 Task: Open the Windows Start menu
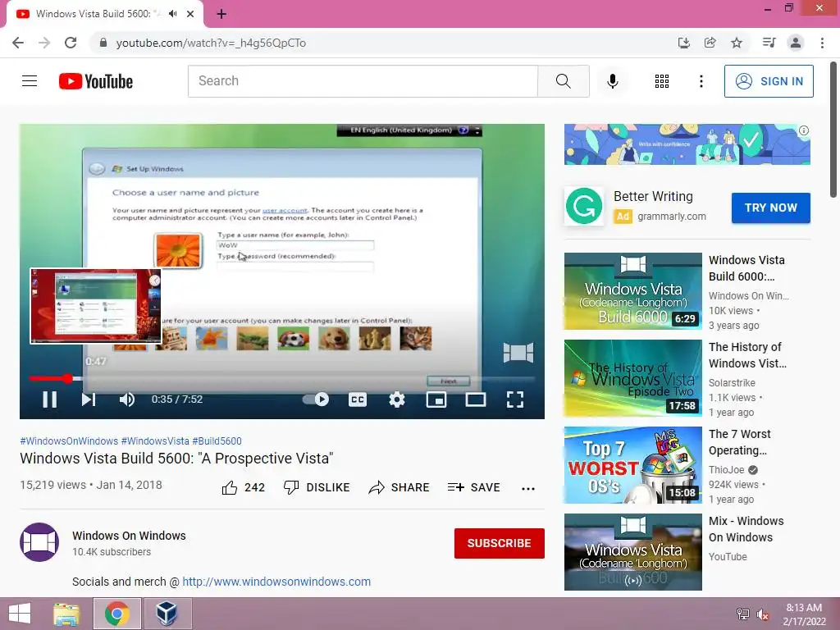click(x=20, y=614)
